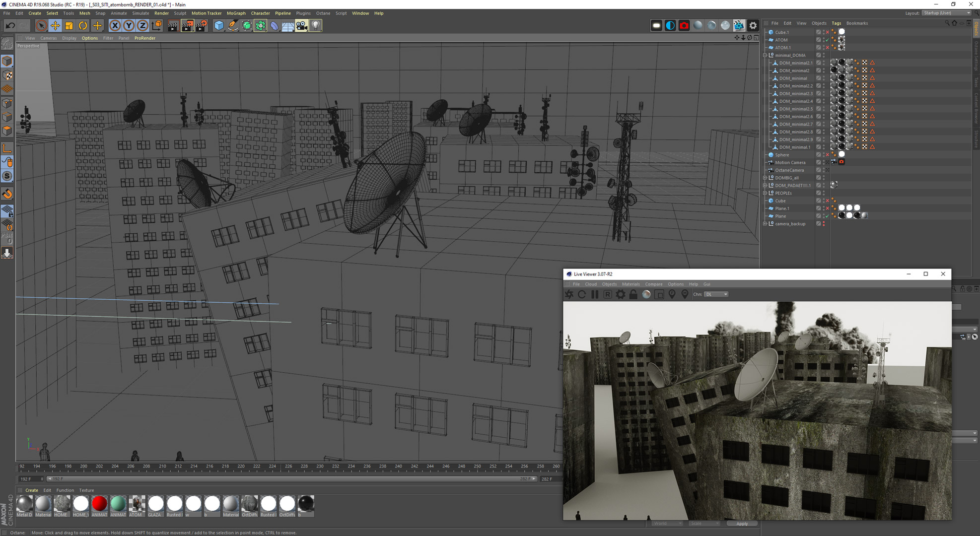Toggle Z axis lock

[142, 25]
